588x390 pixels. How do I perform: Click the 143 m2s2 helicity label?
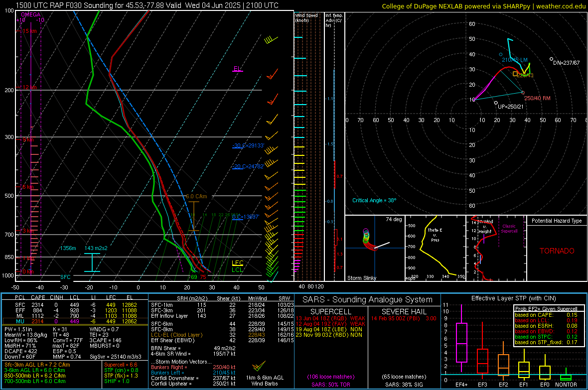(96, 248)
